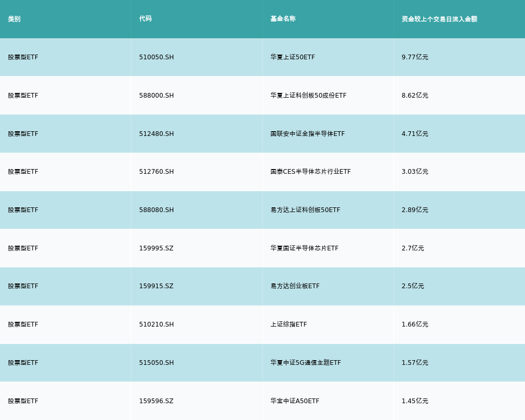Viewport: 525px width, 420px height.
Task: Click the 2.7亿元 inflow amount cell
Action: pos(413,248)
